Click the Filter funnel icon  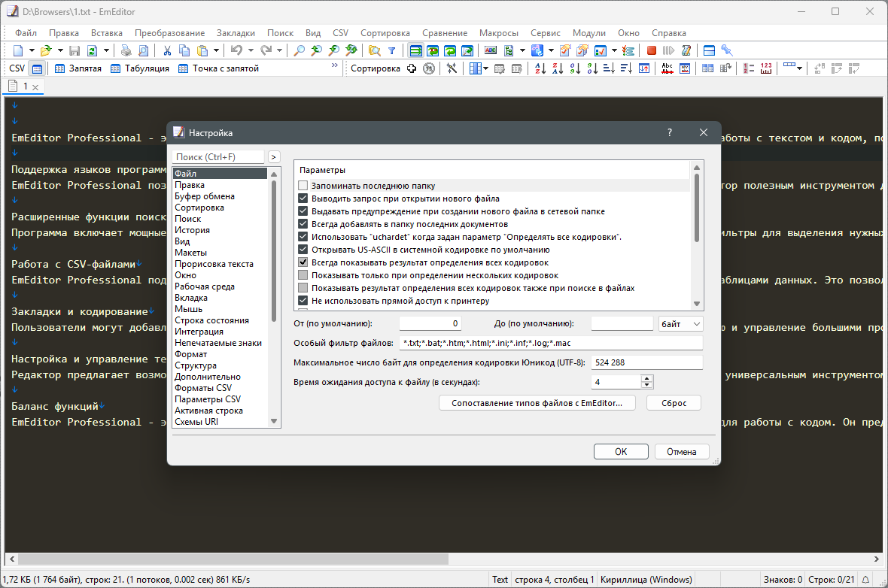(391, 50)
